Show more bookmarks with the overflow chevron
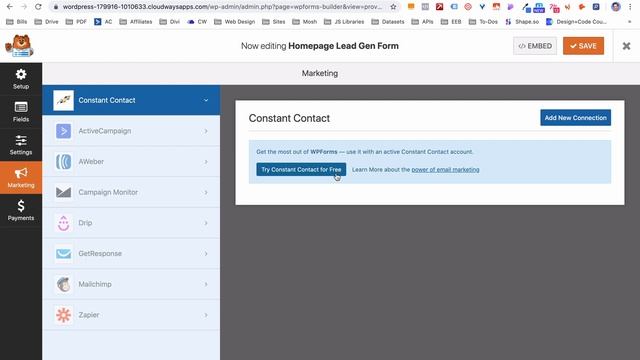 click(629, 22)
